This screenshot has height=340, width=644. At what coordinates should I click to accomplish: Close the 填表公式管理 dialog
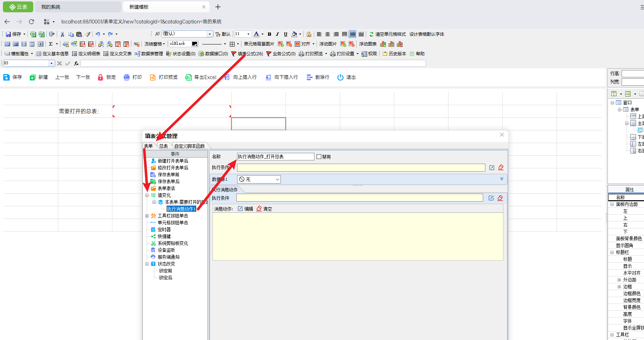click(x=502, y=135)
